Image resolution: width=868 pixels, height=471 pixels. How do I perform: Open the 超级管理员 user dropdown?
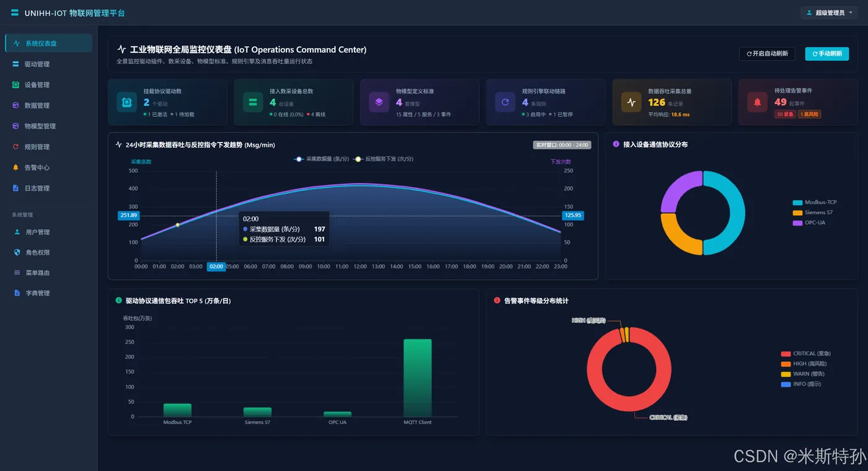point(829,12)
